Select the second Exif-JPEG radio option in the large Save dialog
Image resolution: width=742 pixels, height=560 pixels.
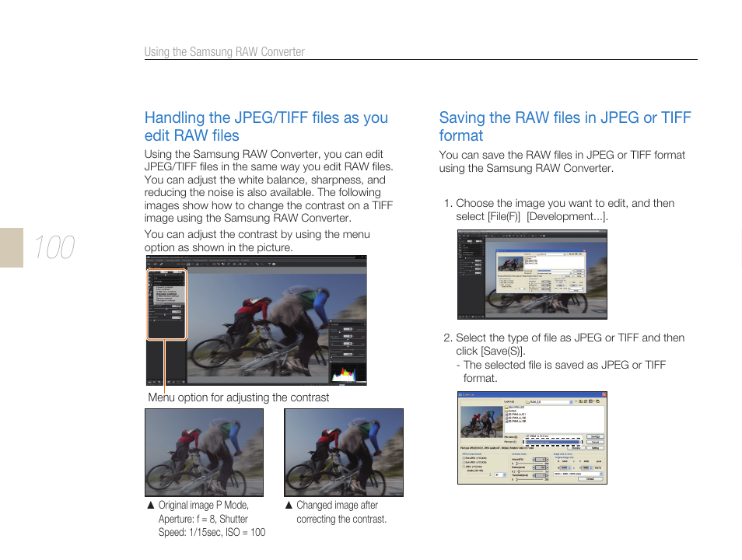464,463
